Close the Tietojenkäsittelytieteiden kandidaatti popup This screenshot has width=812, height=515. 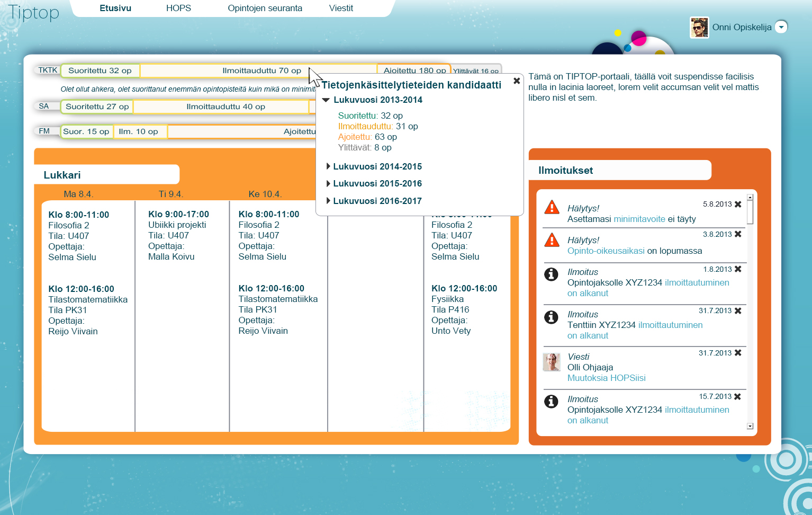tap(517, 81)
